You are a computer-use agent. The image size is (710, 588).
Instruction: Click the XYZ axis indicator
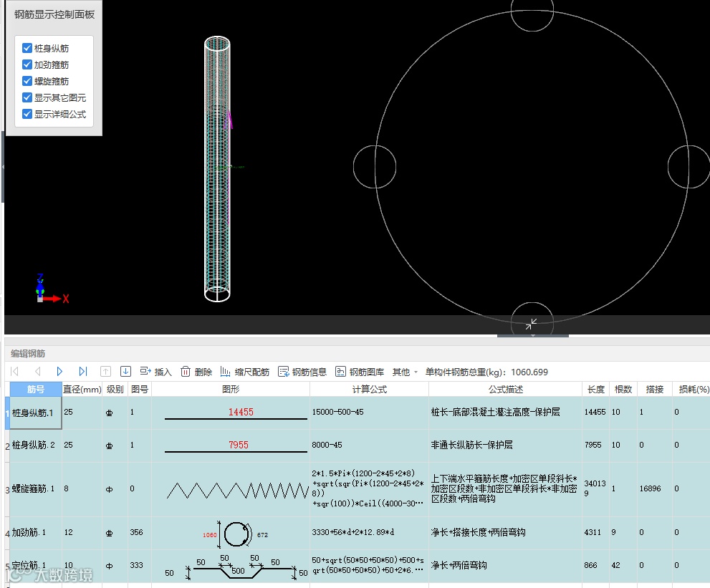pos(52,289)
